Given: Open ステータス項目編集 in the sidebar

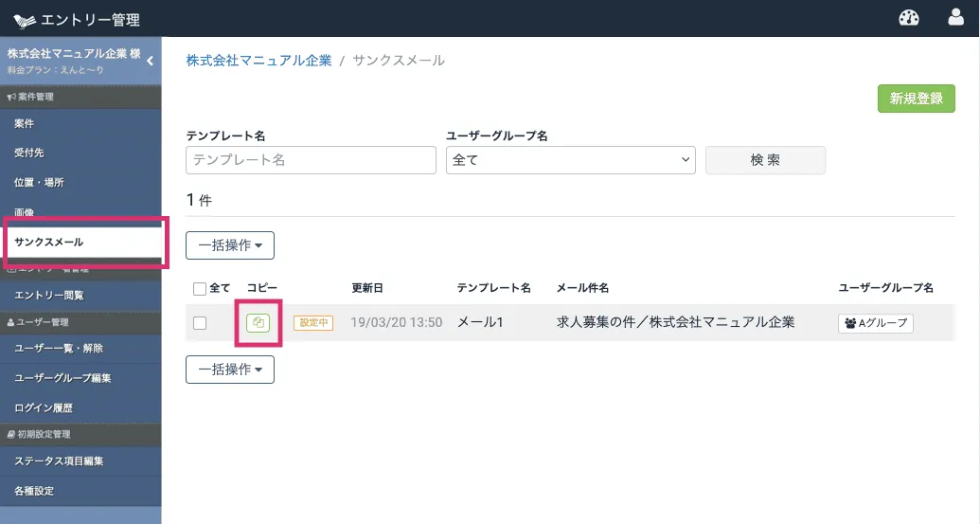Looking at the screenshot, I should (59, 461).
